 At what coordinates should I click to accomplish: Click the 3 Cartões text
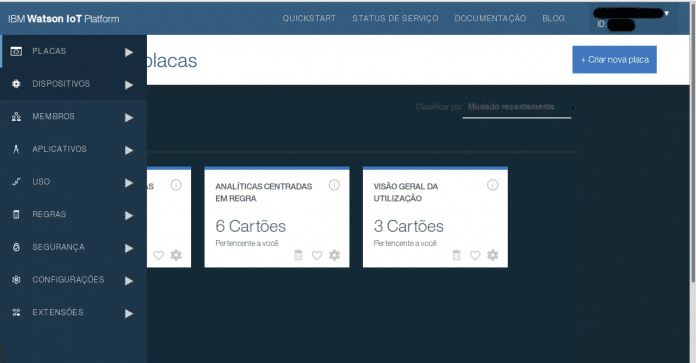pos(408,226)
